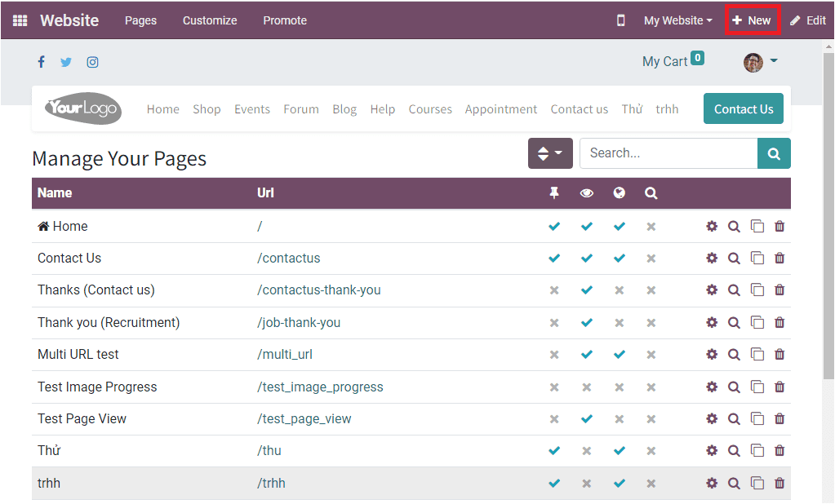Open the Customize menu
The height and width of the screenshot is (504, 835).
(209, 20)
